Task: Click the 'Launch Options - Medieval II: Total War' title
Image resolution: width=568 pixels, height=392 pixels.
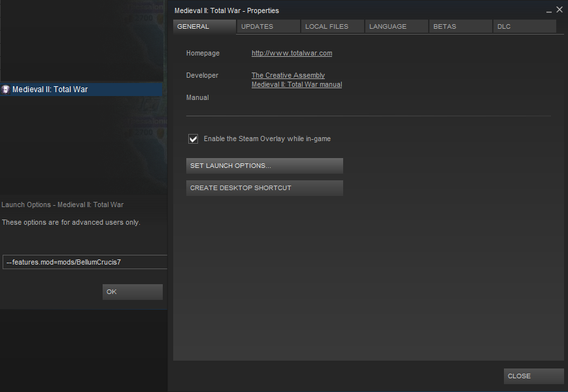Action: [62, 204]
